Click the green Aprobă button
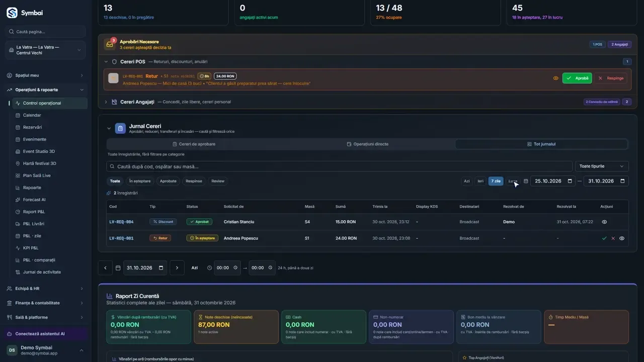Viewport: 644px width, 362px height. (577, 78)
